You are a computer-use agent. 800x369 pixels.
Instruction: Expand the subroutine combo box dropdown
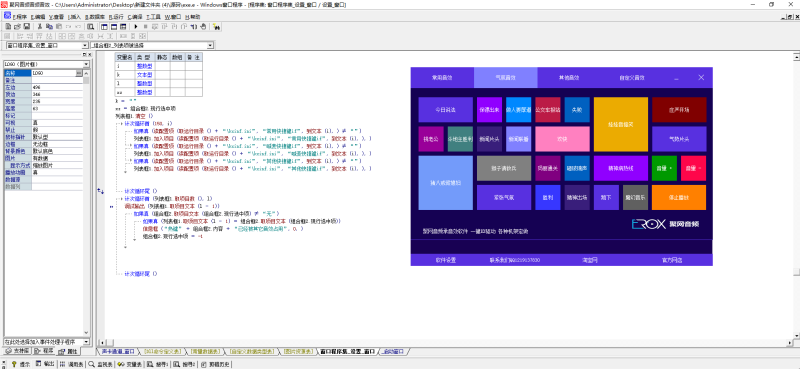tap(210, 45)
